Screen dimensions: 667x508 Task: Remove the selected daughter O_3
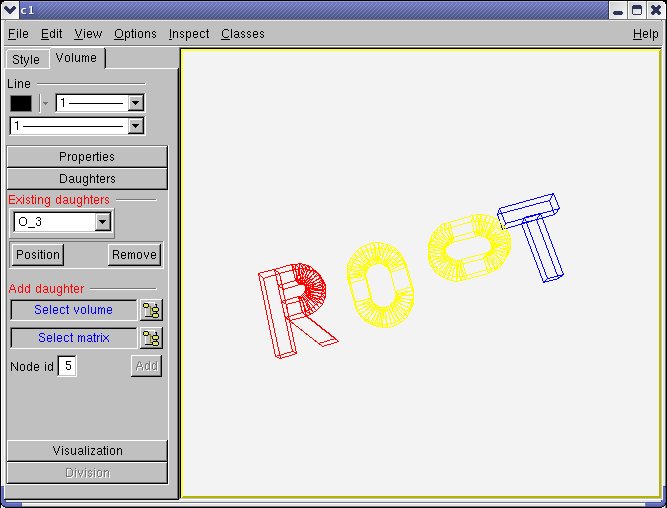[x=134, y=255]
